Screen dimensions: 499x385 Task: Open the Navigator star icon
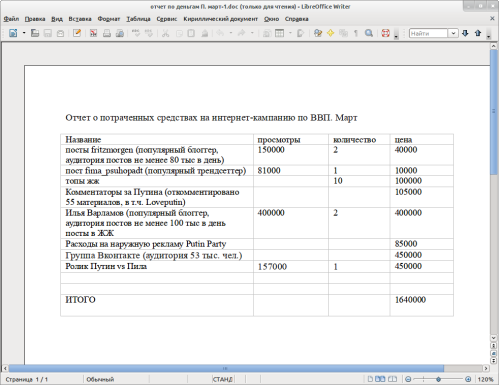[x=330, y=33]
